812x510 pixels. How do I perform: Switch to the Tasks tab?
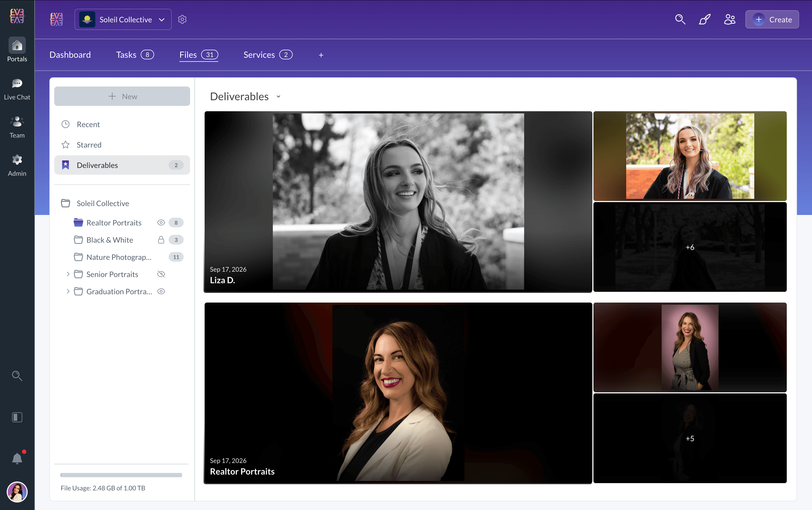[135, 55]
